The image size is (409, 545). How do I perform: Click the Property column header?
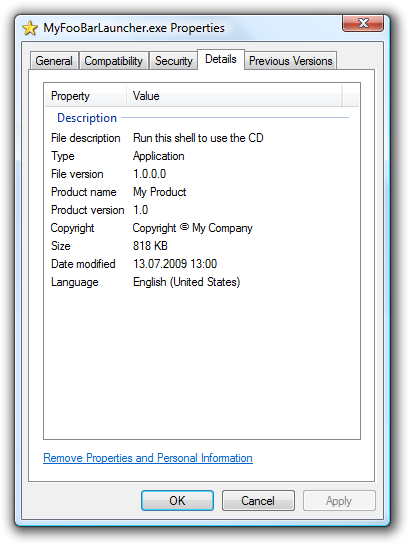pyautogui.click(x=85, y=96)
